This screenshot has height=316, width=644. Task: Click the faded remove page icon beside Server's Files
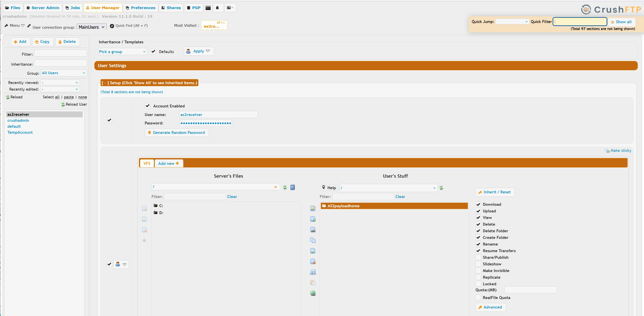(x=144, y=230)
